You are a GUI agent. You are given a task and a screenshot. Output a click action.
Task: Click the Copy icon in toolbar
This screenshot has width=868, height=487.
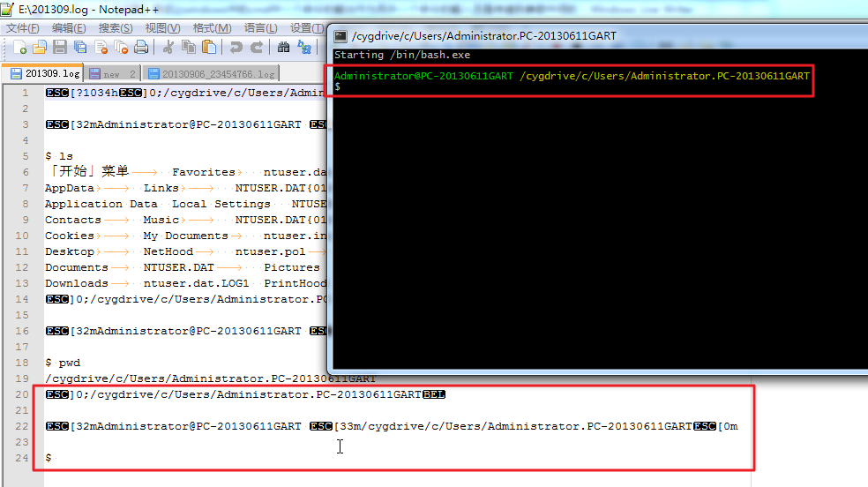[189, 48]
